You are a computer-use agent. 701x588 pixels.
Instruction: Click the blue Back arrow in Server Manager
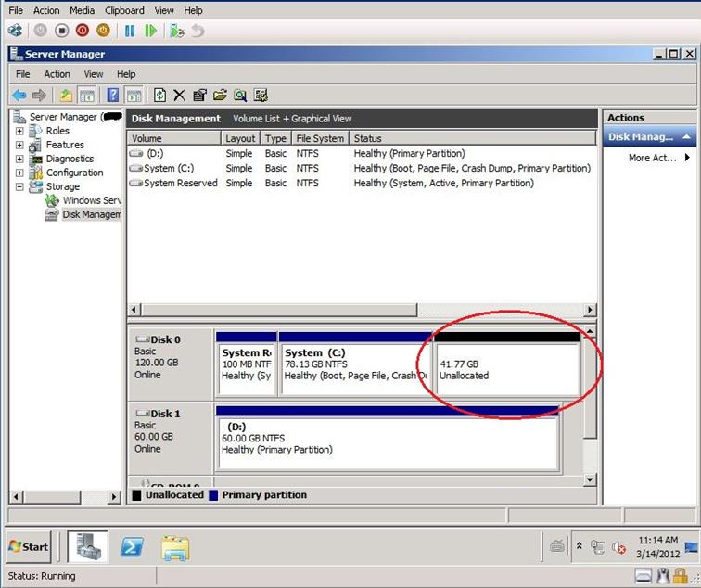pyautogui.click(x=19, y=95)
